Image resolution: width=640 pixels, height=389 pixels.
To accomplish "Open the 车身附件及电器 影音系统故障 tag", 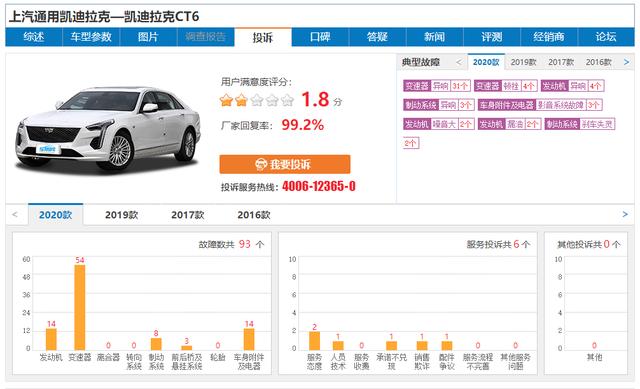I will pos(540,105).
